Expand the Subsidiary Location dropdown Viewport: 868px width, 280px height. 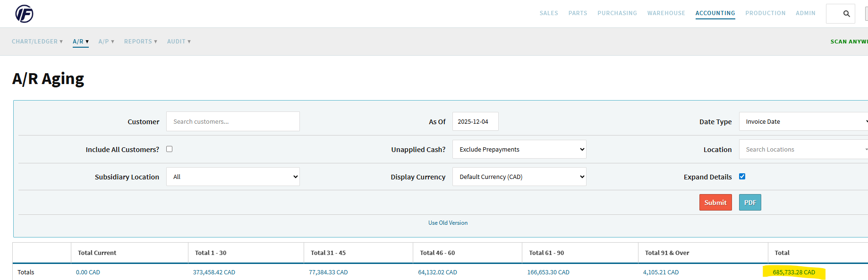tap(233, 177)
